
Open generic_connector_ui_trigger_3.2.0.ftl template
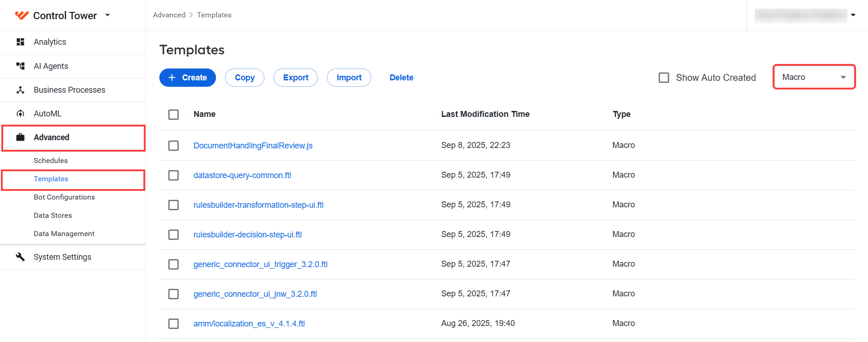point(260,264)
